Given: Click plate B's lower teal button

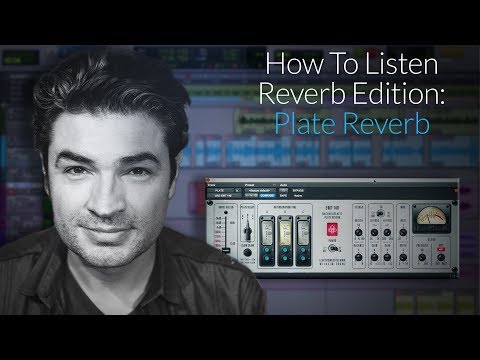Looking at the screenshot, I should coord(285,258).
